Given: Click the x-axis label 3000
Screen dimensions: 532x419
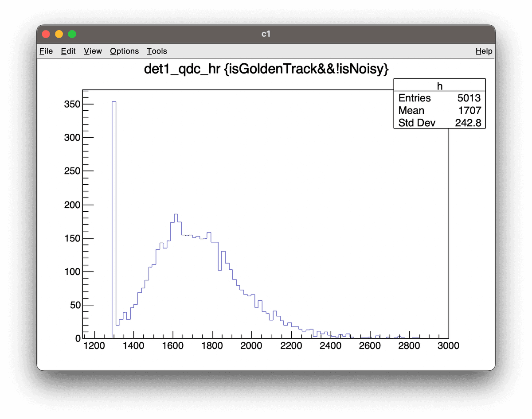Looking at the screenshot, I should pos(448,346).
